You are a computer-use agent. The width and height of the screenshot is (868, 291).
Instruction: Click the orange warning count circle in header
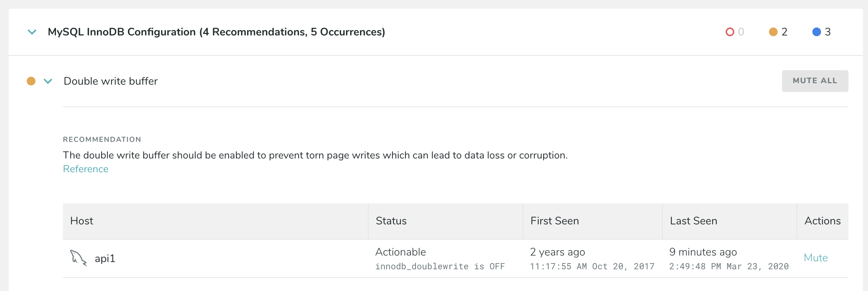click(773, 32)
